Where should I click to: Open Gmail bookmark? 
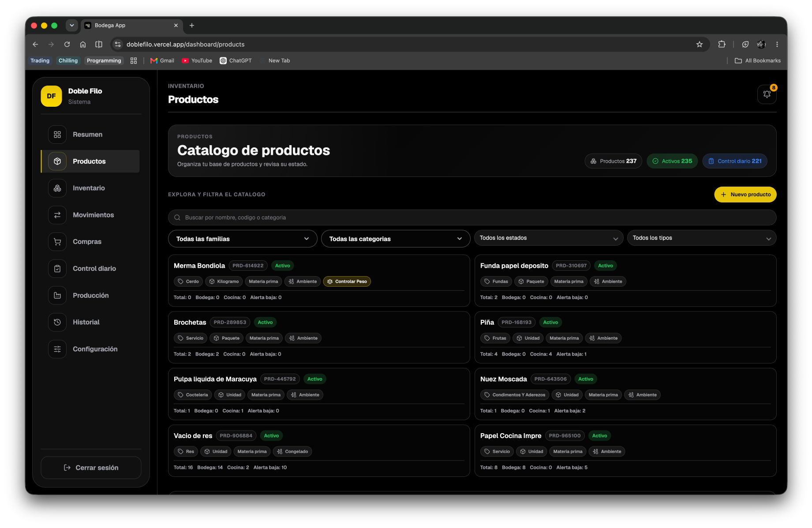(x=162, y=60)
